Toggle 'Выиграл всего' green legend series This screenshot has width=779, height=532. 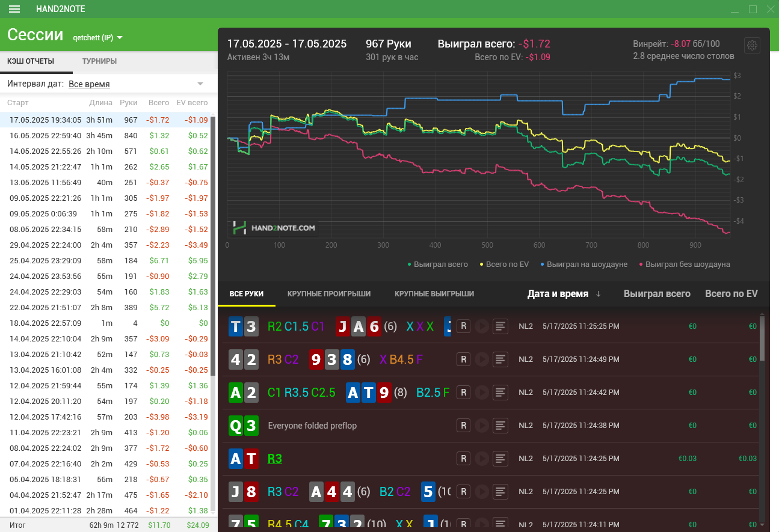[438, 264]
